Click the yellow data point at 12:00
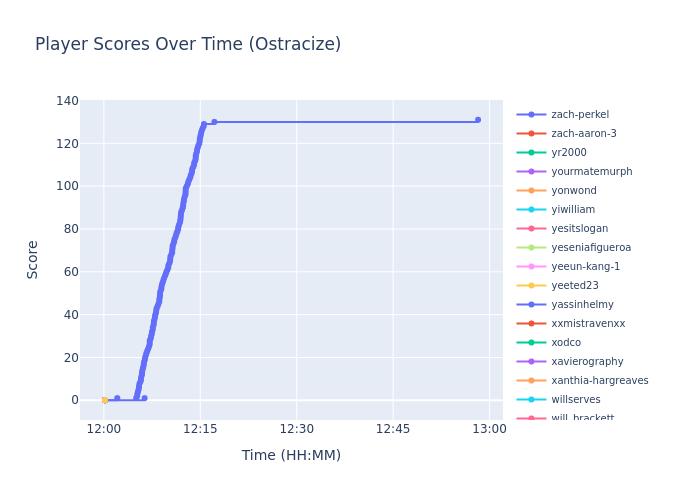Viewport: 700px width, 500px height. (x=104, y=400)
